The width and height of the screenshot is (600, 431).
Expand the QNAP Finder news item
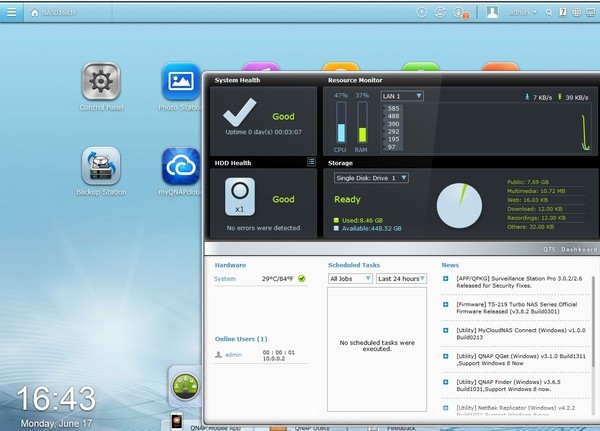click(445, 382)
